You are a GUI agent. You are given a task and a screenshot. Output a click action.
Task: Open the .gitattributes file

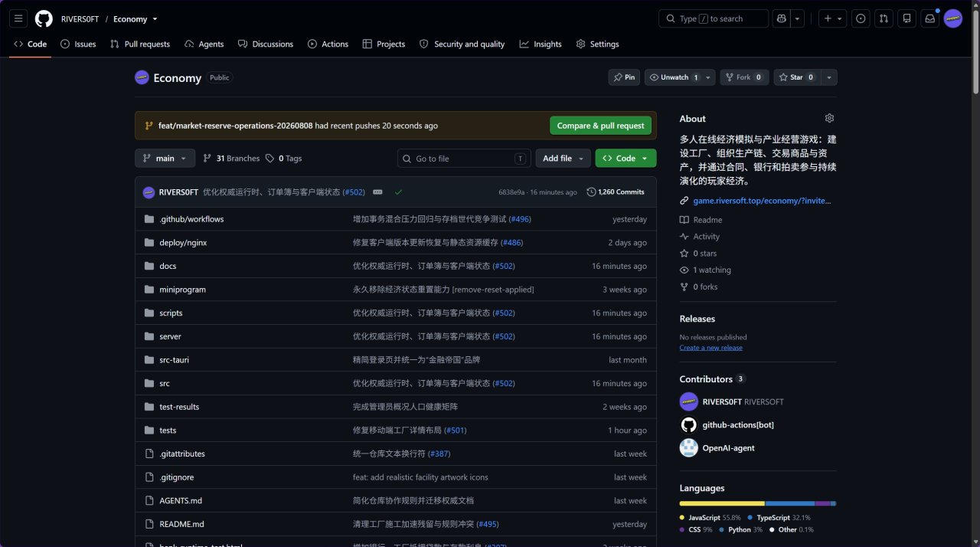182,454
